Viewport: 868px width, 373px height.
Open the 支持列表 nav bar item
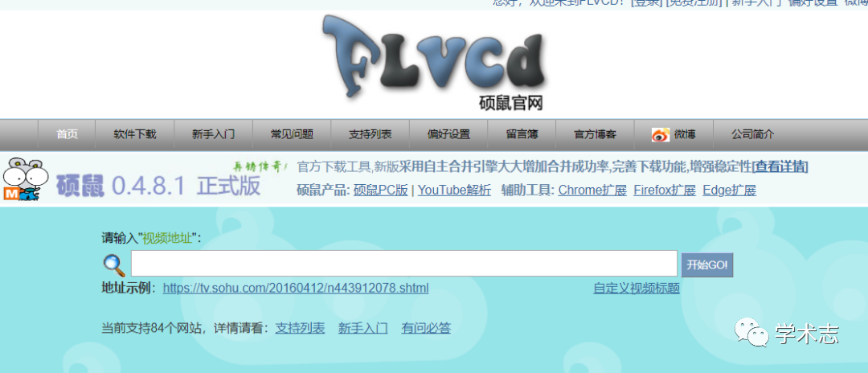(371, 134)
